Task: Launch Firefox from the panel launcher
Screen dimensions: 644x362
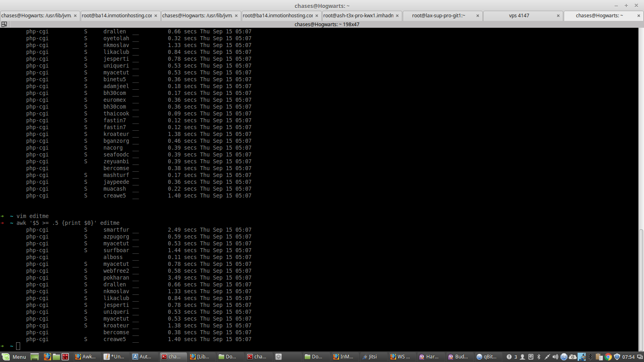Action: (x=47, y=357)
